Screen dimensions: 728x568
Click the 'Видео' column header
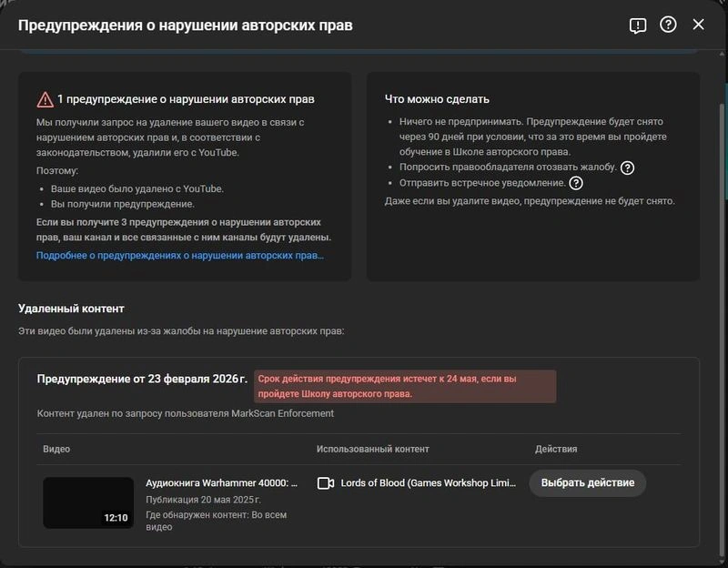[56, 449]
